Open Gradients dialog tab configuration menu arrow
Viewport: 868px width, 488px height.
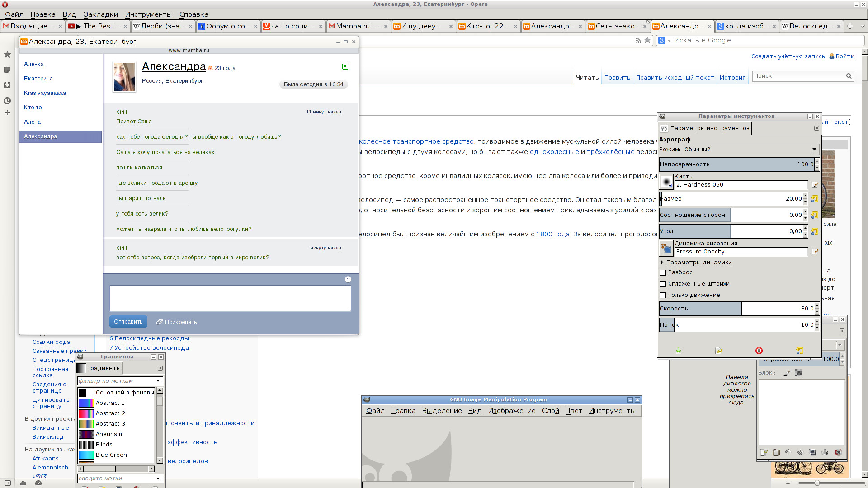point(160,368)
